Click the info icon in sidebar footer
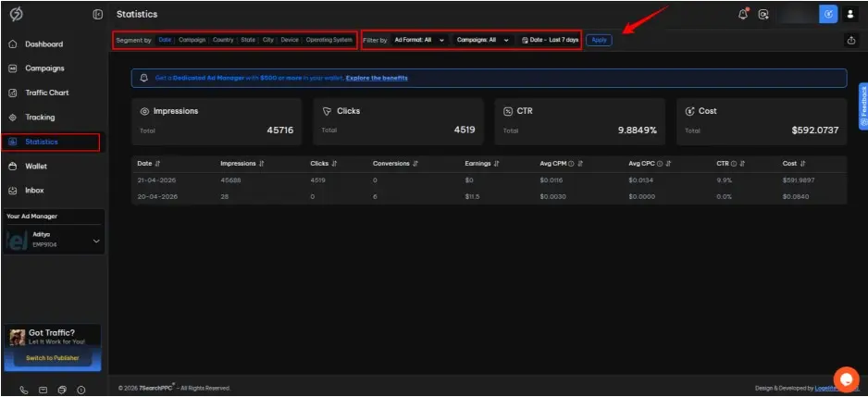The width and height of the screenshot is (868, 397). pyautogui.click(x=81, y=390)
